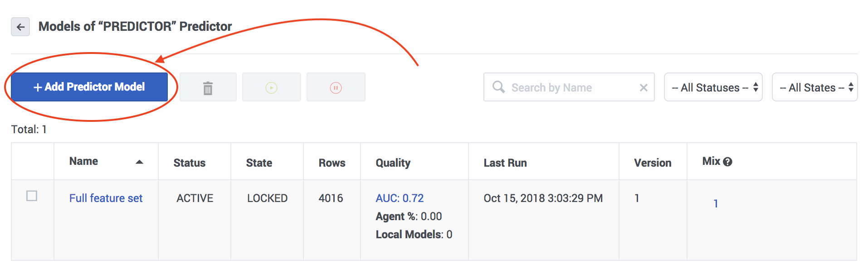868x279 pixels.
Task: Open the AUC: 0.72 quality link
Action: pos(400,198)
